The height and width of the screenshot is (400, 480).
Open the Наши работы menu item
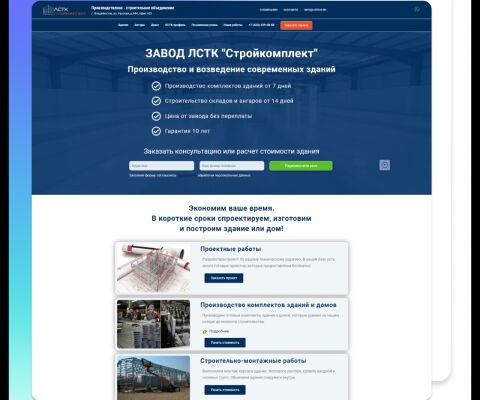coord(233,25)
